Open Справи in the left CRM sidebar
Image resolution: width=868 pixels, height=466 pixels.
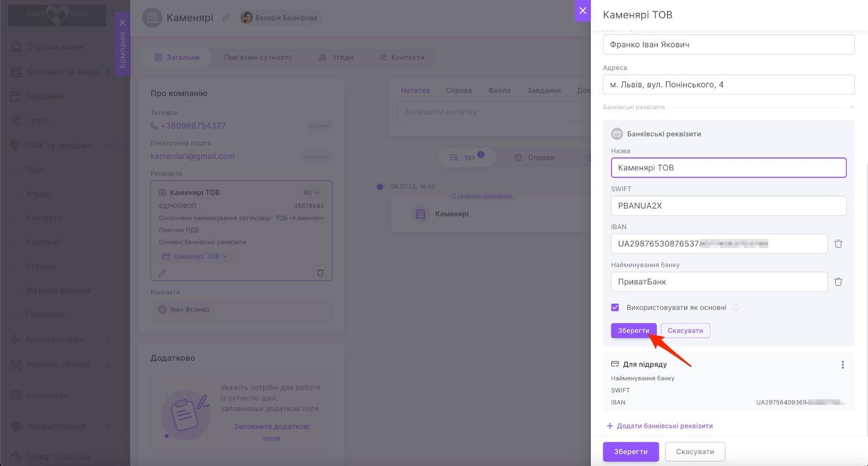pos(41,266)
